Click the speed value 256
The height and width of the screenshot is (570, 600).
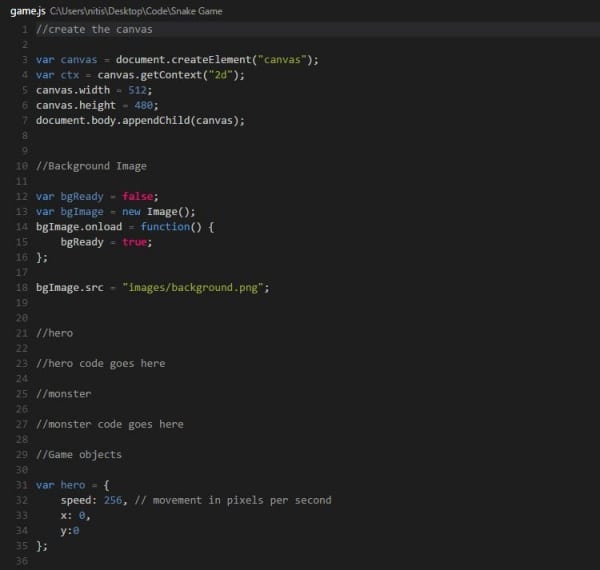113,500
